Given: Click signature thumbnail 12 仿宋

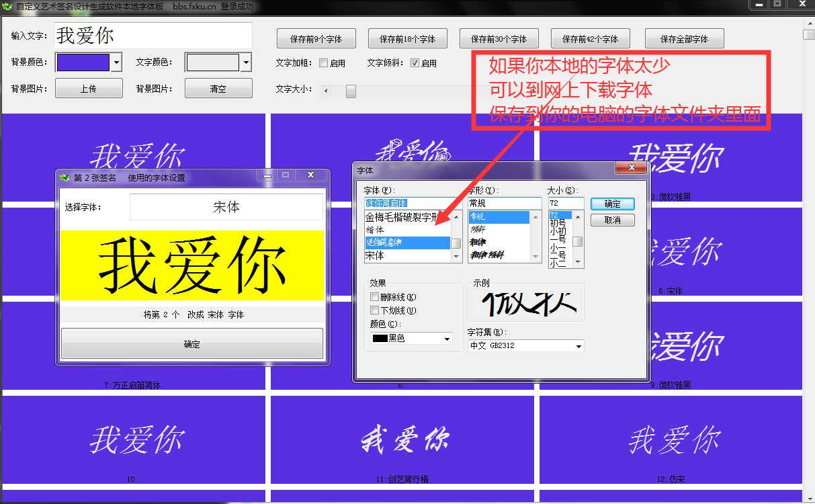Looking at the screenshot, I should pyautogui.click(x=672, y=440).
